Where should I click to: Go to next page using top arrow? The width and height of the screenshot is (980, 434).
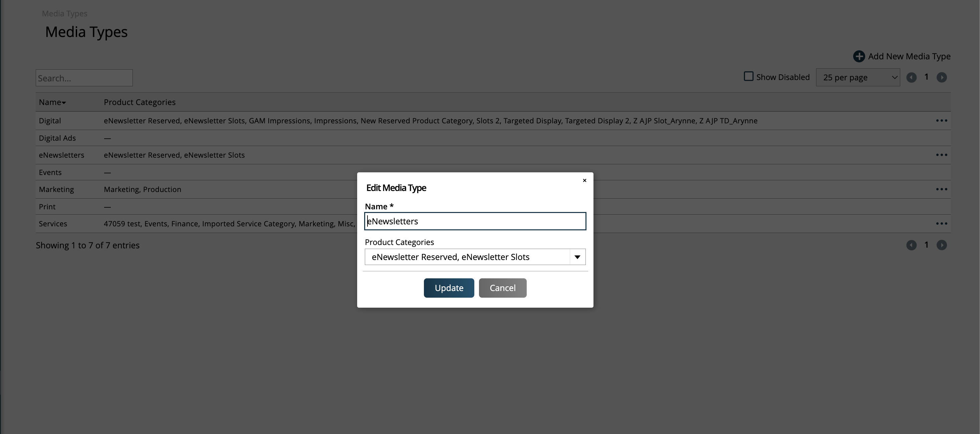tap(942, 78)
